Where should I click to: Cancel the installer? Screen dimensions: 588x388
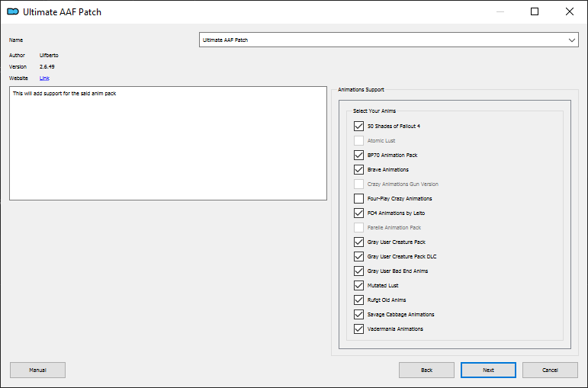(550, 370)
